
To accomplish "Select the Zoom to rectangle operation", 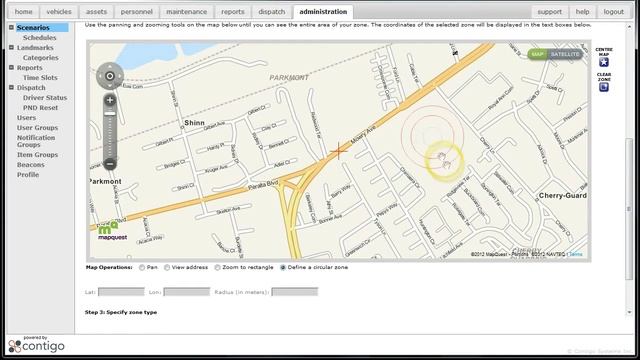I will click(218, 268).
